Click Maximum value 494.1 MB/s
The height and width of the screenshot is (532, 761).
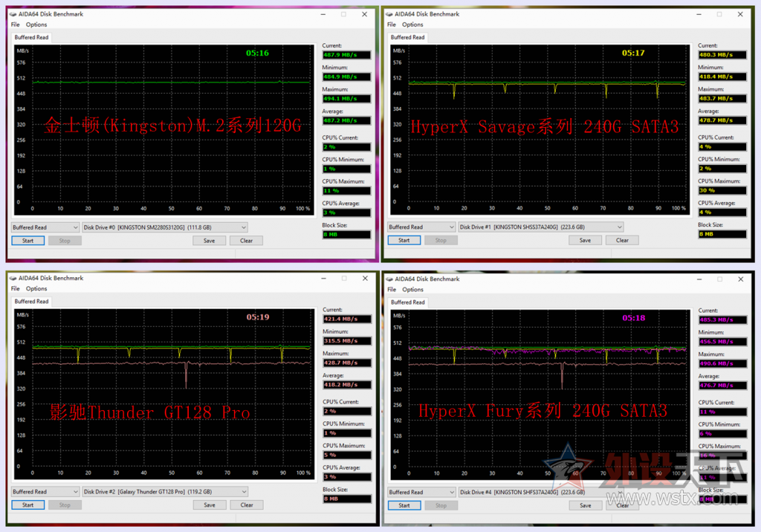point(346,99)
